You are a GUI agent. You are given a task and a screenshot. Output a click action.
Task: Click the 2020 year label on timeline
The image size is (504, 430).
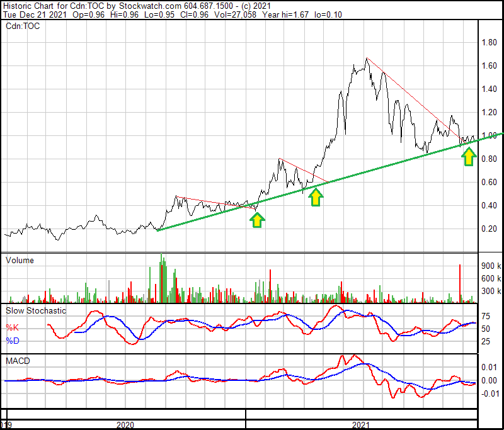pyautogui.click(x=125, y=425)
